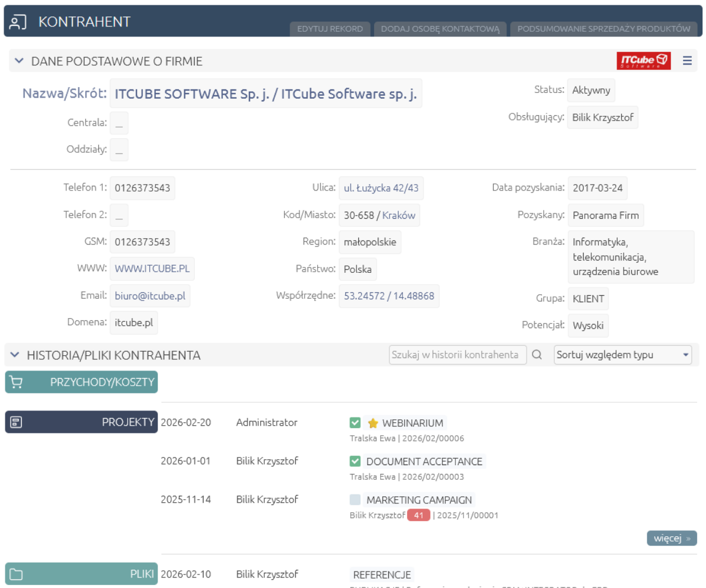Click the ITCube Software logo
The image size is (706, 588).
pos(644,61)
